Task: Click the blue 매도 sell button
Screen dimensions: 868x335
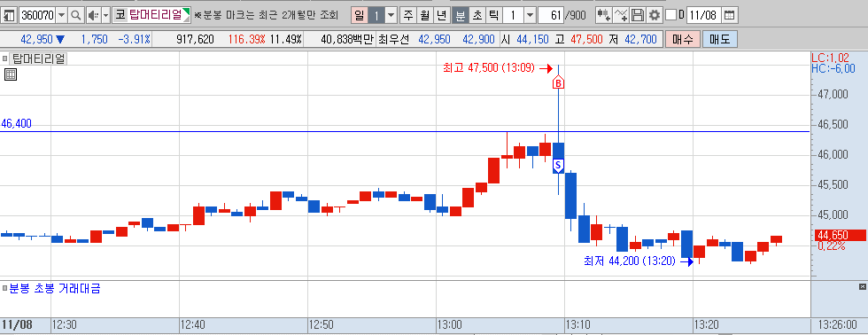Action: (x=720, y=39)
